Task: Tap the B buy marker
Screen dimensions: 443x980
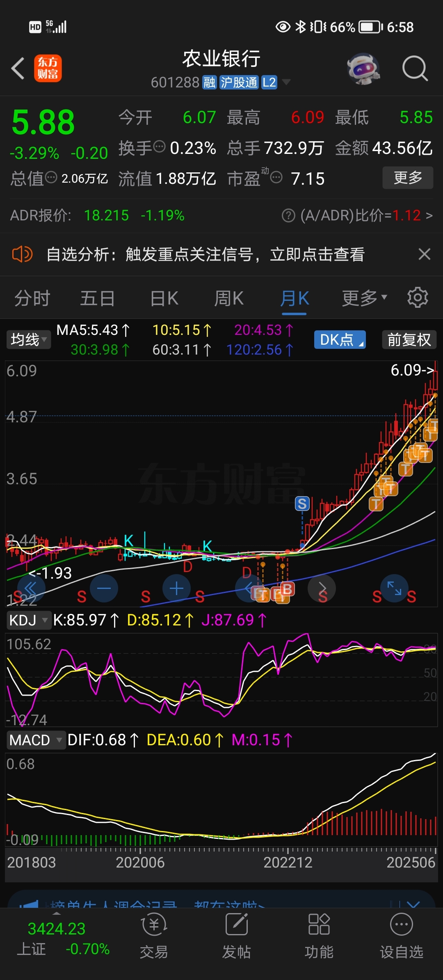Action: click(287, 589)
